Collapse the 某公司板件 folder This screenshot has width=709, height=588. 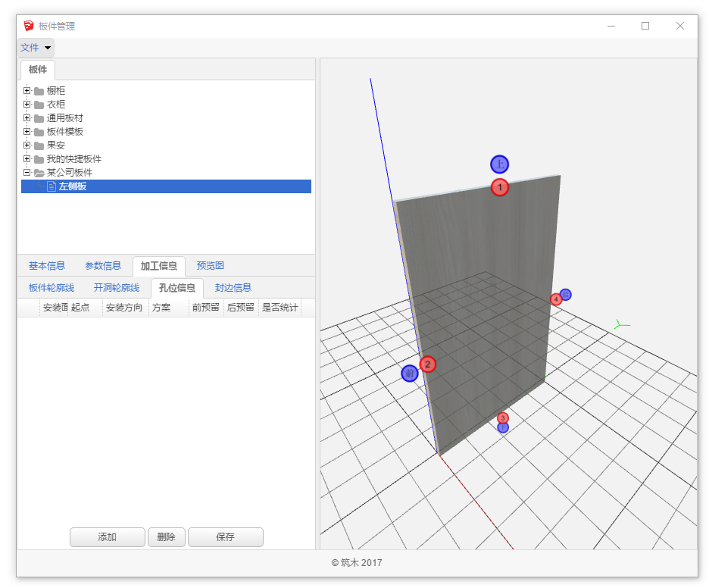pyautogui.click(x=27, y=173)
